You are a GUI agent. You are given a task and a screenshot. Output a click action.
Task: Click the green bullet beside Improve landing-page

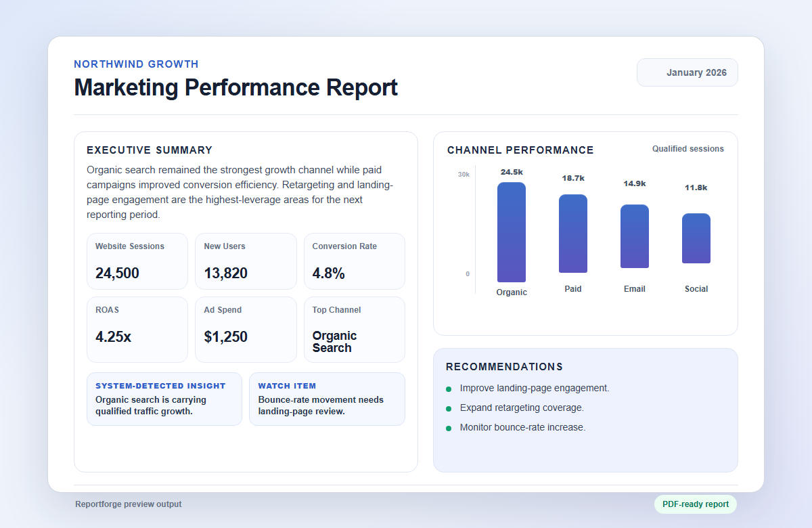click(x=449, y=389)
